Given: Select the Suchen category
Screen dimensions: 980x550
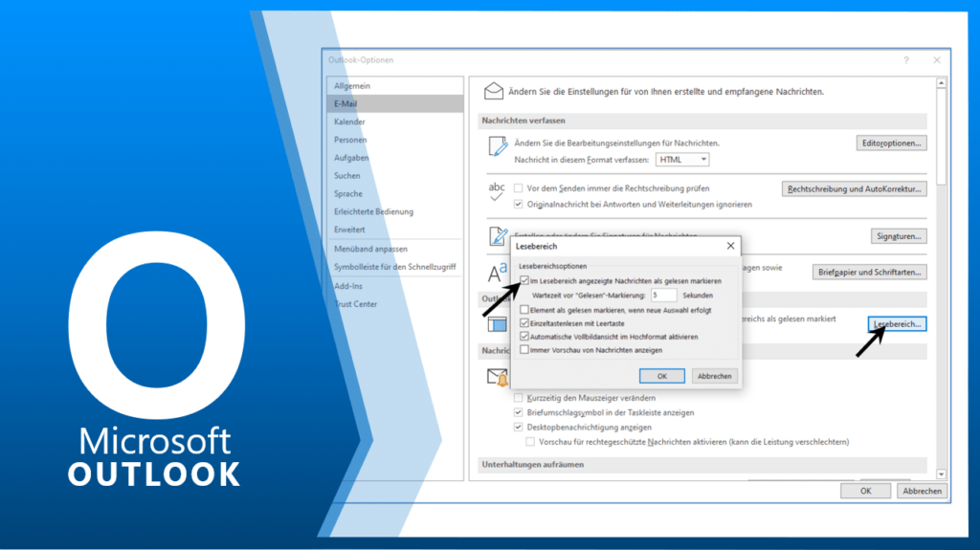Looking at the screenshot, I should [346, 176].
